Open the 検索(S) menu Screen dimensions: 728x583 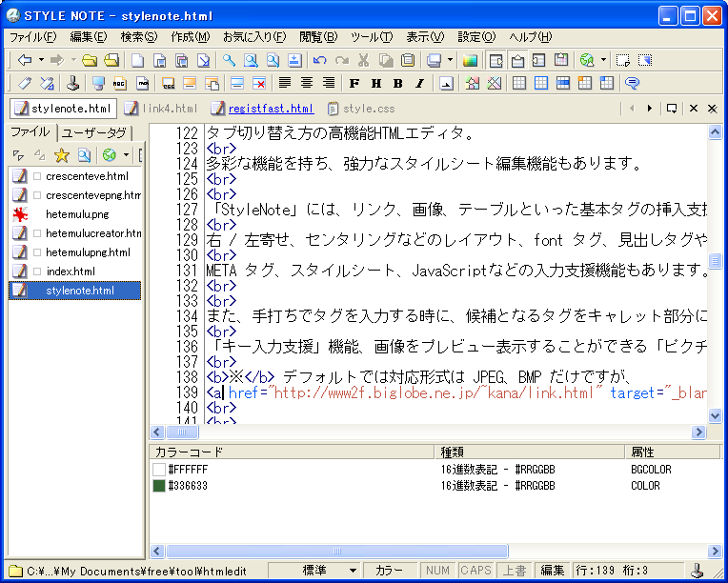[139, 37]
